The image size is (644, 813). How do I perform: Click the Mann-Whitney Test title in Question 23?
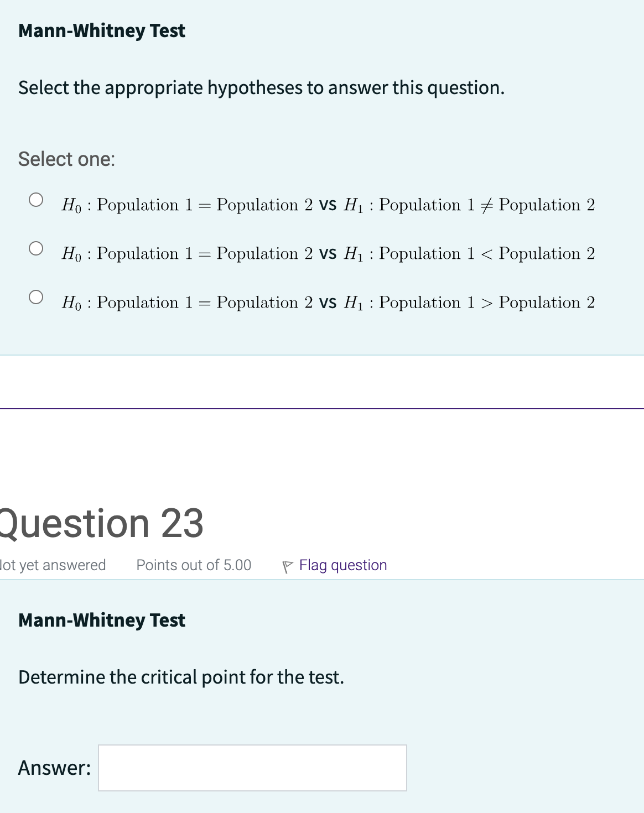101,620
